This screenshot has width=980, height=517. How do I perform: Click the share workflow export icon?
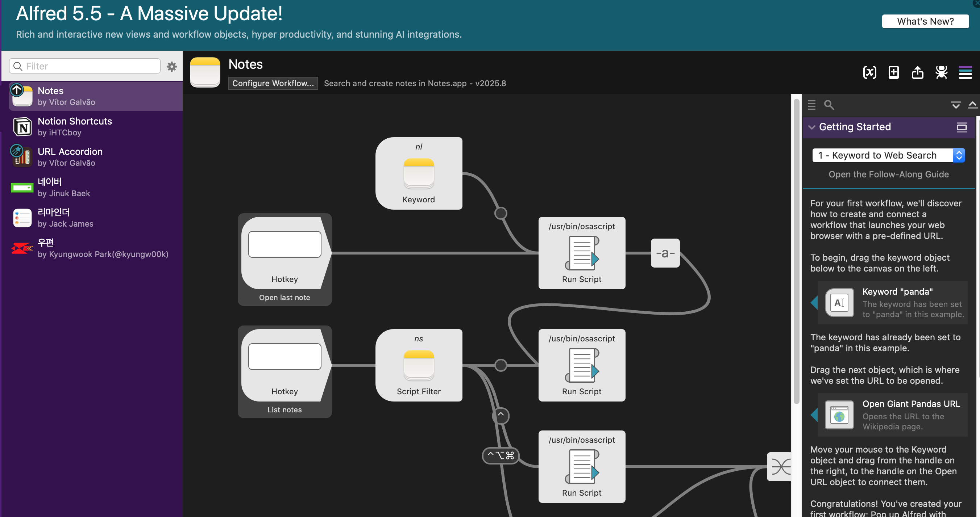click(917, 72)
